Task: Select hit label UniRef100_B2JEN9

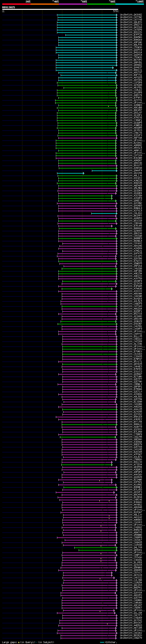Action: (131, 402)
